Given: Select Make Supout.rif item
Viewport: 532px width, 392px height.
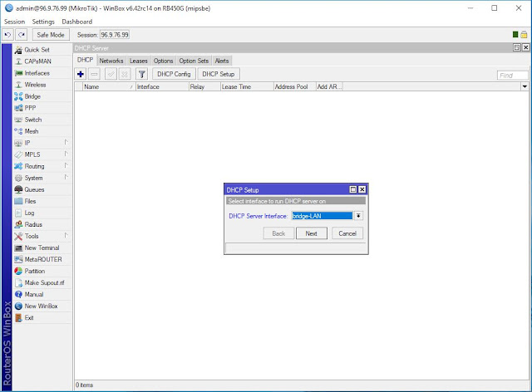Looking at the screenshot, I should pyautogui.click(x=42, y=282).
